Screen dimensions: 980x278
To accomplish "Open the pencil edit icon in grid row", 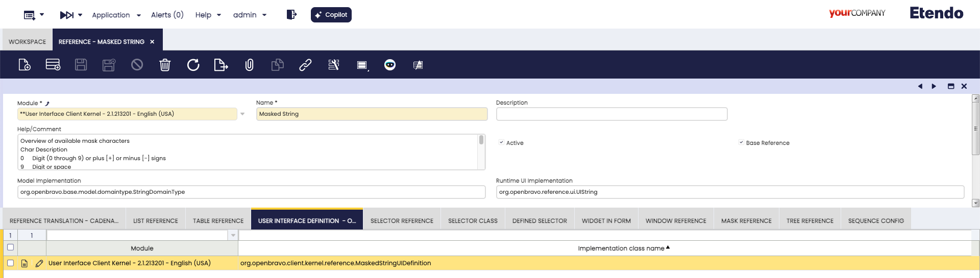I will point(39,263).
